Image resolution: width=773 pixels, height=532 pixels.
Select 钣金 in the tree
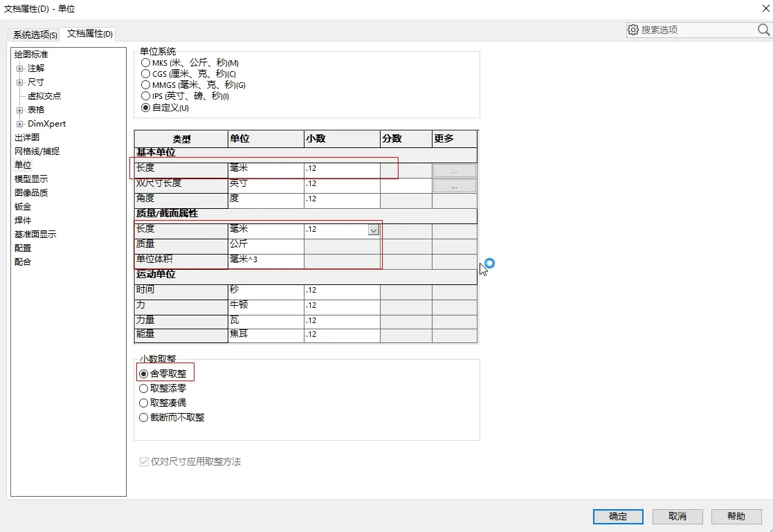tap(23, 206)
